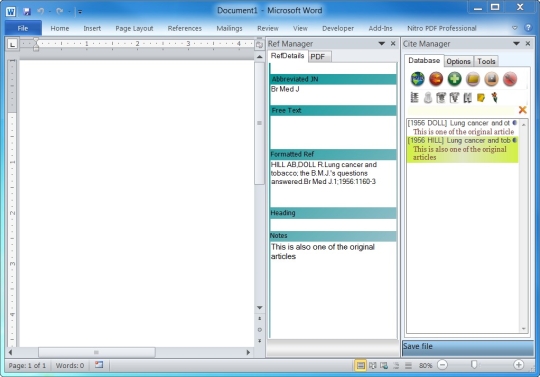Screen dimensions: 540x377
Task: Switch to Print Layout view in status bar
Action: [x=361, y=365]
